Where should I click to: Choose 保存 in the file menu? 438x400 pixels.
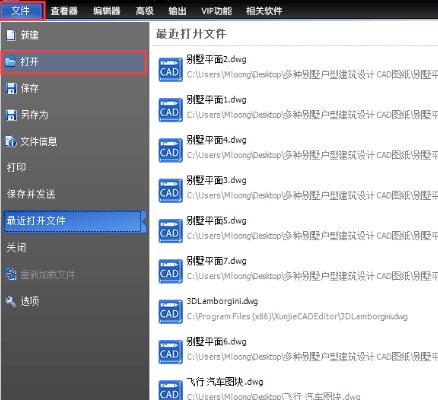pos(75,88)
